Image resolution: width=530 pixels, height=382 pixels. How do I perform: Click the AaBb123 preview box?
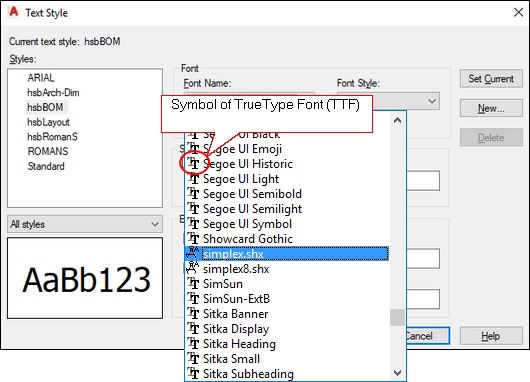[85, 278]
